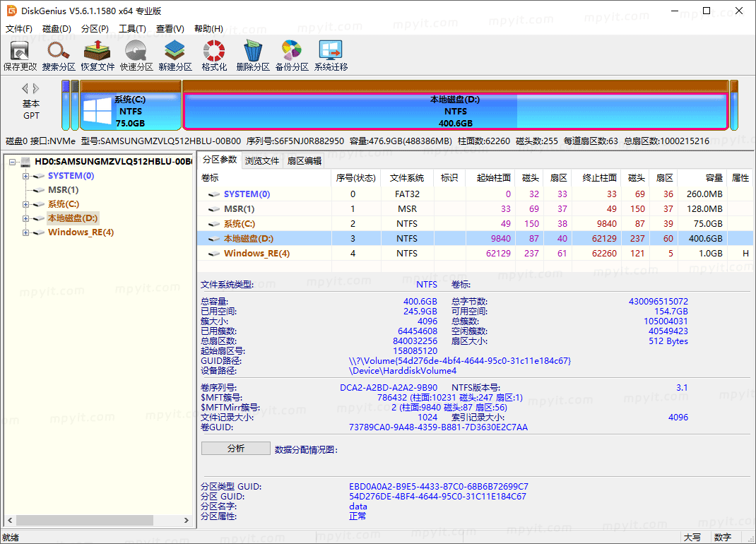Go to the previous disk with left arrow
Screen dimensions: 756x544
coord(25,88)
